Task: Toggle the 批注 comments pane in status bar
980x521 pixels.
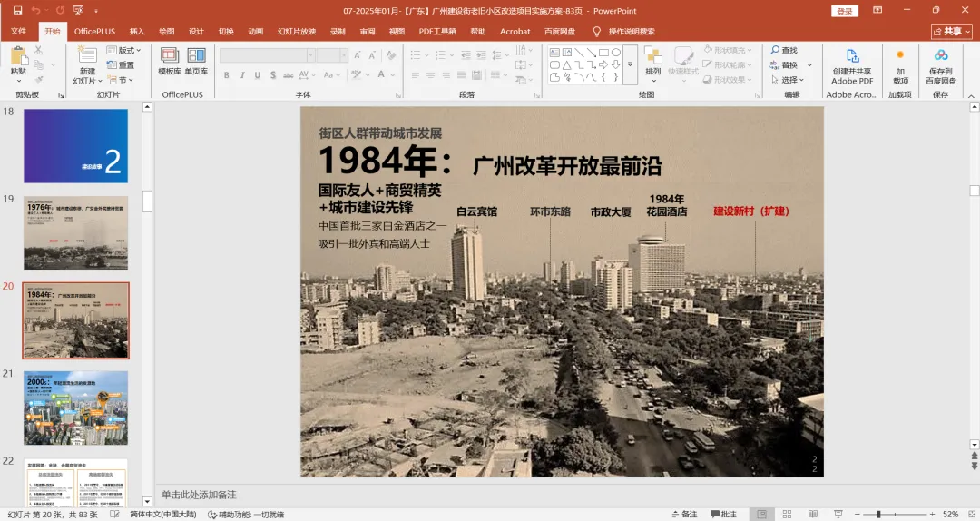Action: [x=721, y=515]
